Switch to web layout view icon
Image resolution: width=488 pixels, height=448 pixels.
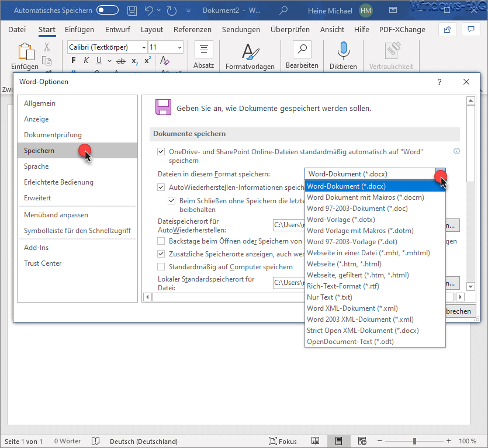[x=362, y=441]
